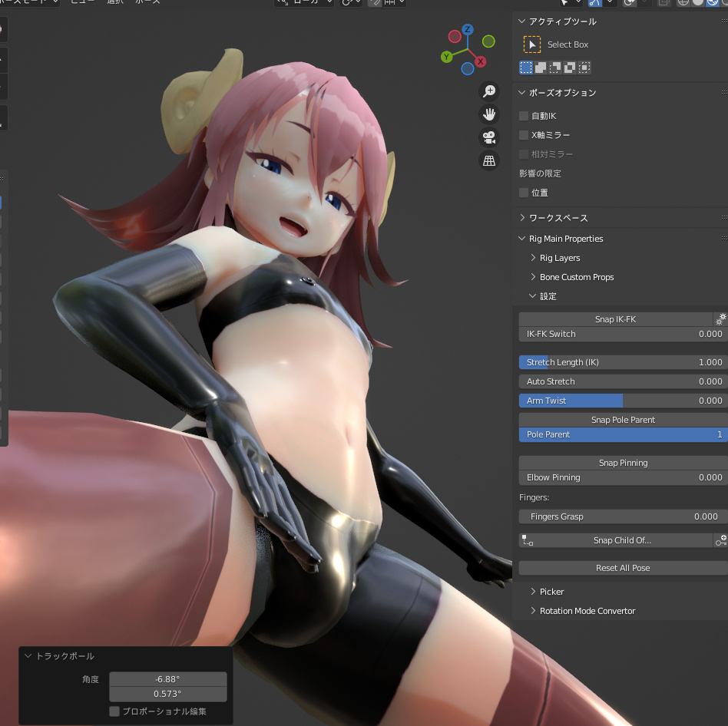Click the Reset All Pose button
The width and height of the screenshot is (728, 726).
[x=623, y=568]
